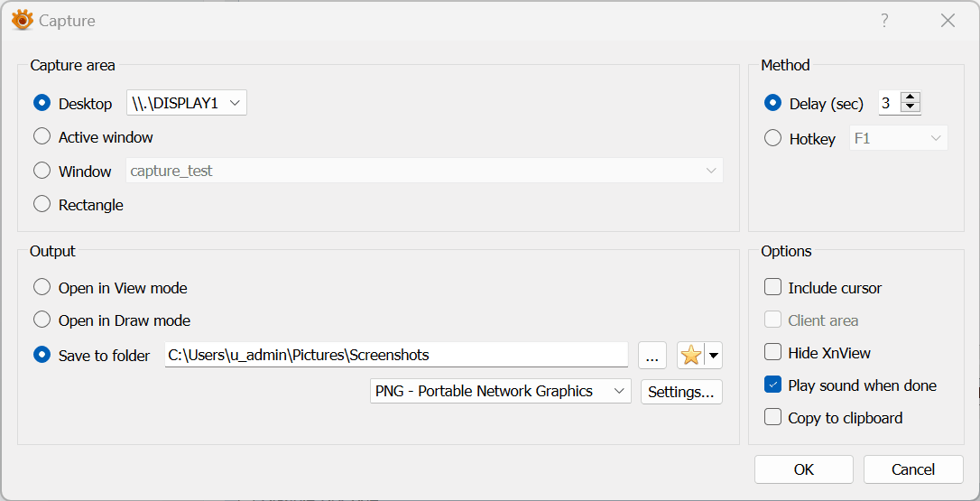Click the favorites star icon
The width and height of the screenshot is (980, 501).
click(x=691, y=356)
